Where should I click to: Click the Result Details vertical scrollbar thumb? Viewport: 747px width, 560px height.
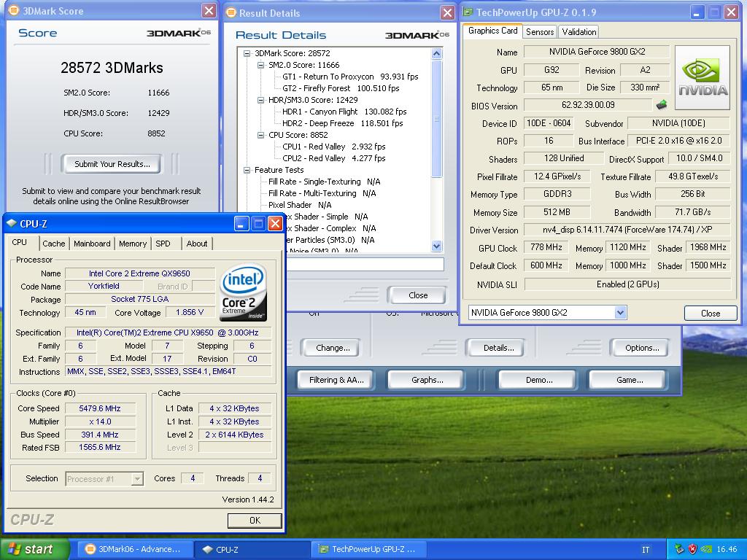coord(436,118)
